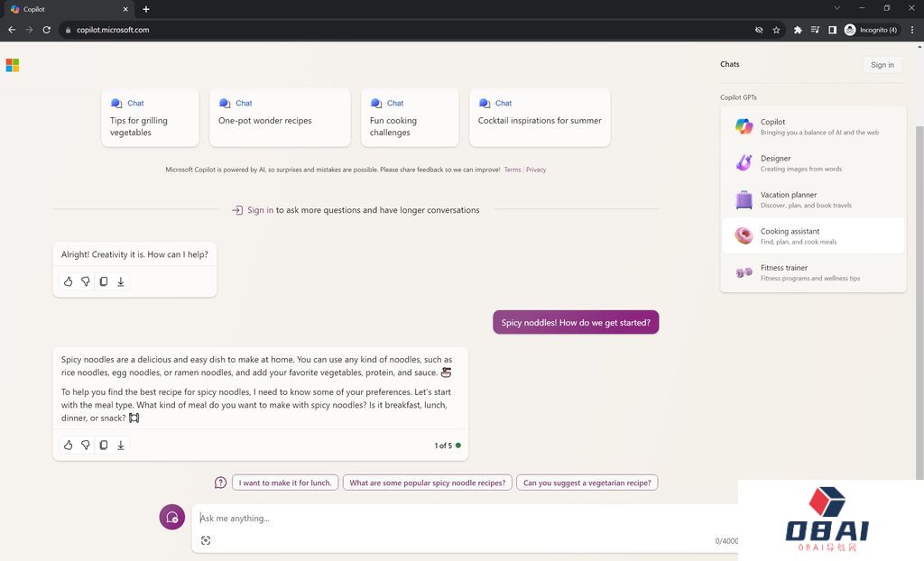Export the 'Creativity it is' message
Viewport: 924px width, 561px height.
121,282
